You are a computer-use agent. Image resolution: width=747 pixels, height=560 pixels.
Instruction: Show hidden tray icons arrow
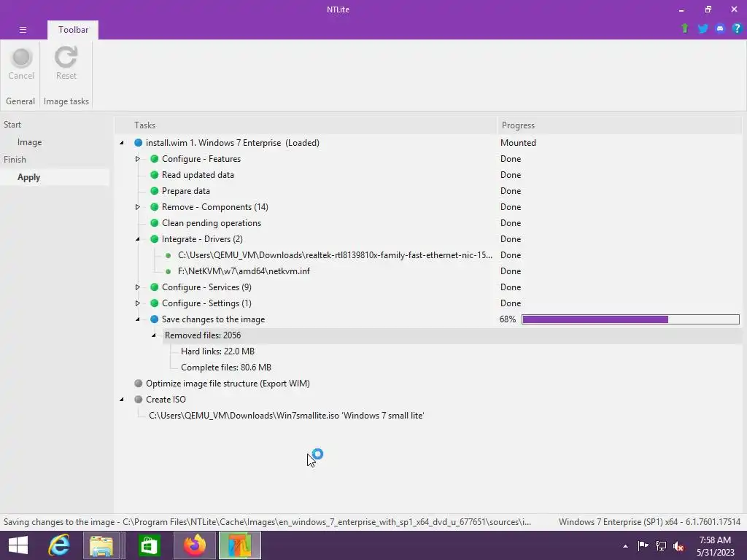coord(625,546)
